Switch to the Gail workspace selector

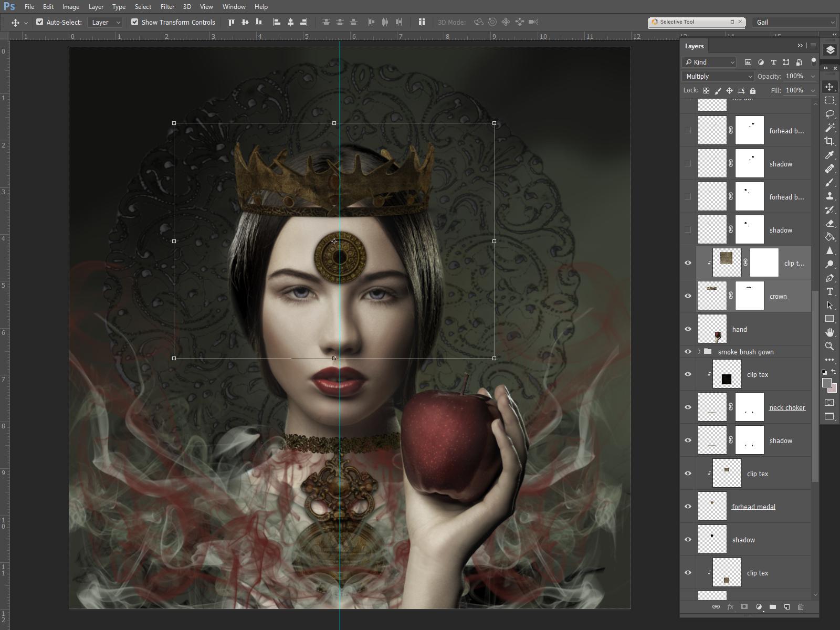794,22
